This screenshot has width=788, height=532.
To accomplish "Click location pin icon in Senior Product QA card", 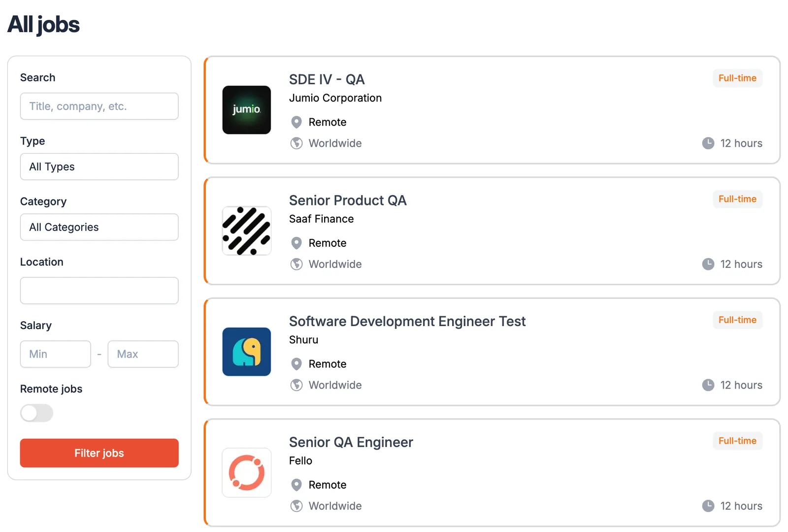I will click(296, 243).
